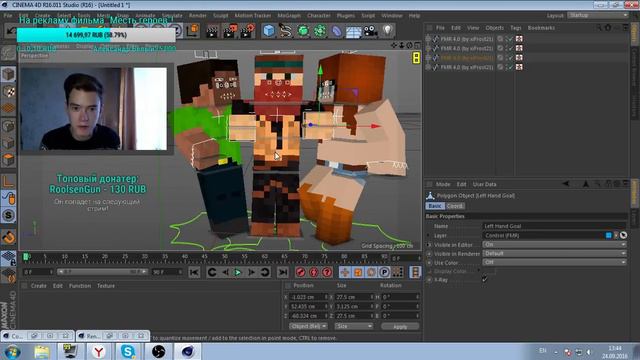The height and width of the screenshot is (360, 640).
Task: Add a Floor environment object
Action: click(x=353, y=31)
